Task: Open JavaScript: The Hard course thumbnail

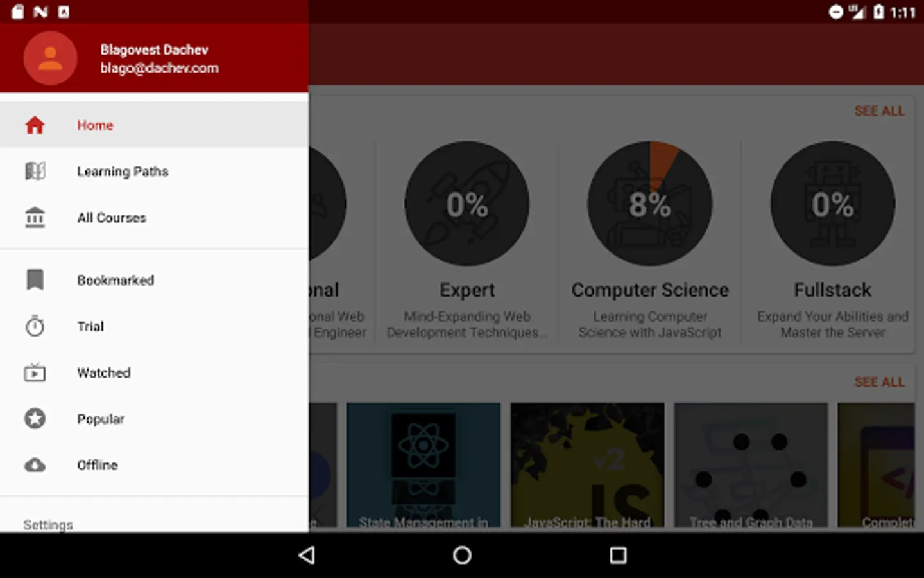Action: click(x=587, y=466)
